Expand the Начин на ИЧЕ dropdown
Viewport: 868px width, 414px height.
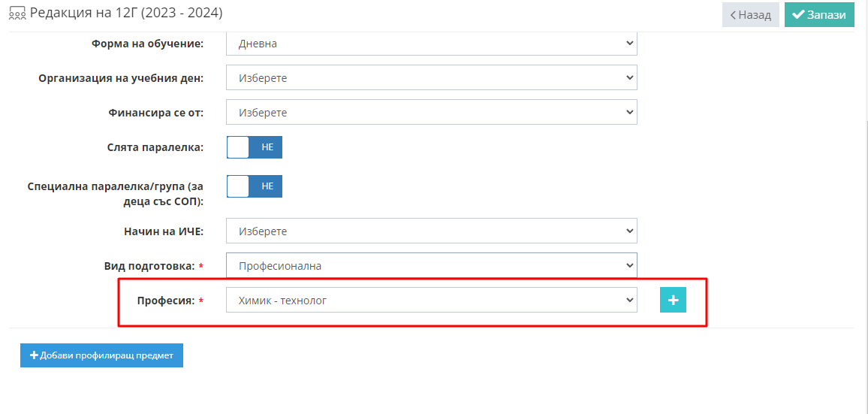pos(431,231)
